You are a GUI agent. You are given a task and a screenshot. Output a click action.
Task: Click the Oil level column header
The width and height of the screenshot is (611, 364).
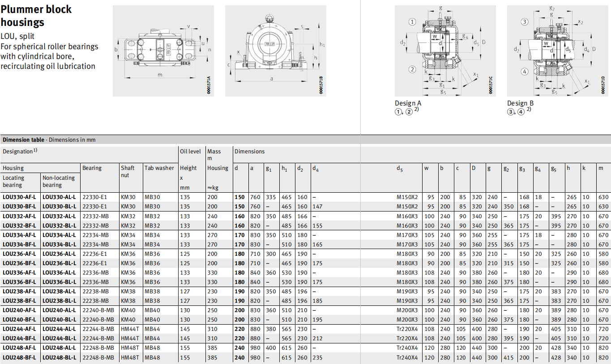click(x=190, y=152)
